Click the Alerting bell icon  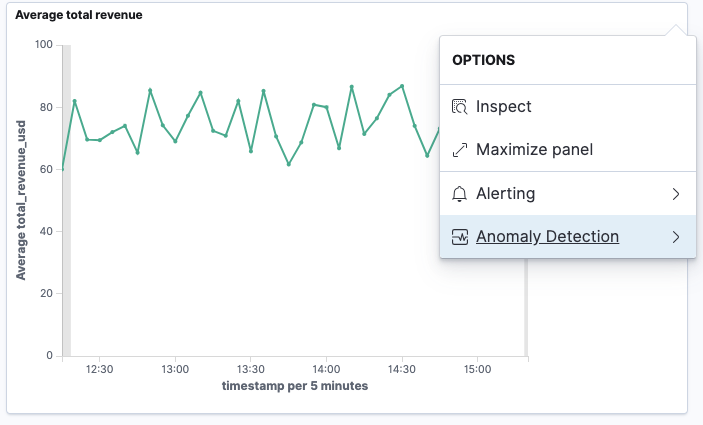(460, 194)
